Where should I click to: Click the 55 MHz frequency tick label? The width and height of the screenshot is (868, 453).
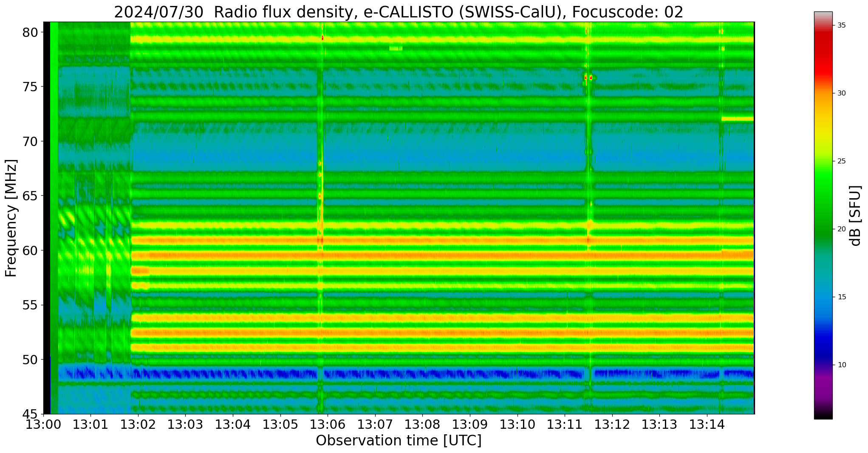(x=30, y=305)
